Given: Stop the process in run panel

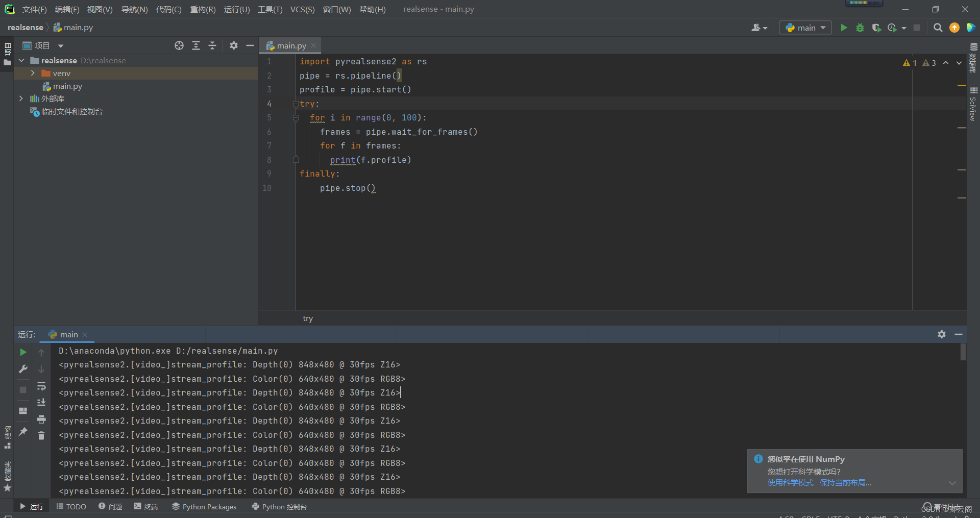Looking at the screenshot, I should (23, 390).
